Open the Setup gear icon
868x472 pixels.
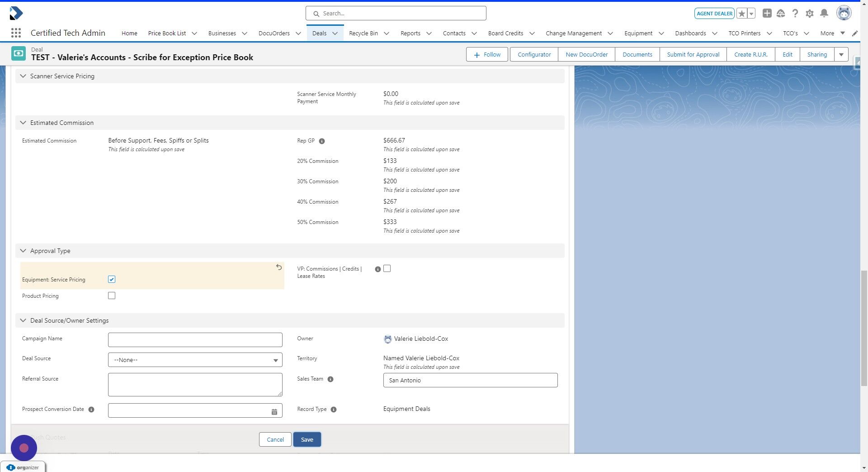click(809, 13)
